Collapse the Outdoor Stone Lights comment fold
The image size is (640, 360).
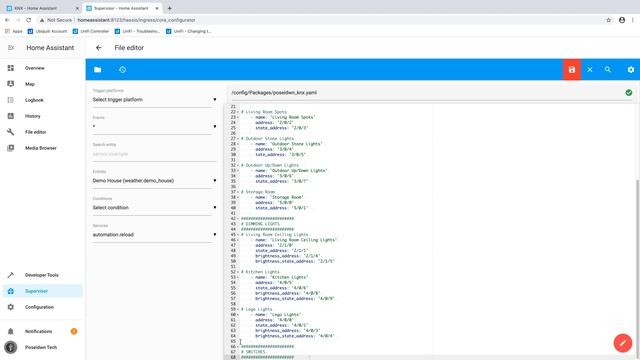[x=238, y=138]
